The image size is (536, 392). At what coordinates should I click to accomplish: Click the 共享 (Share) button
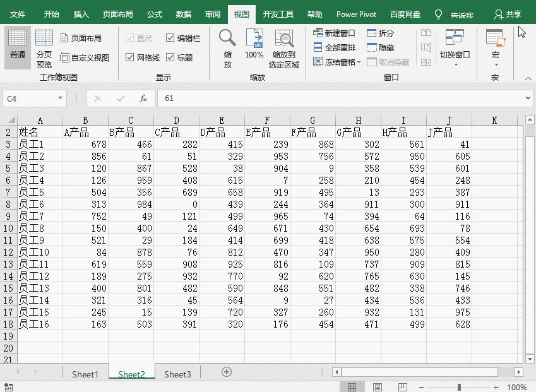point(508,15)
